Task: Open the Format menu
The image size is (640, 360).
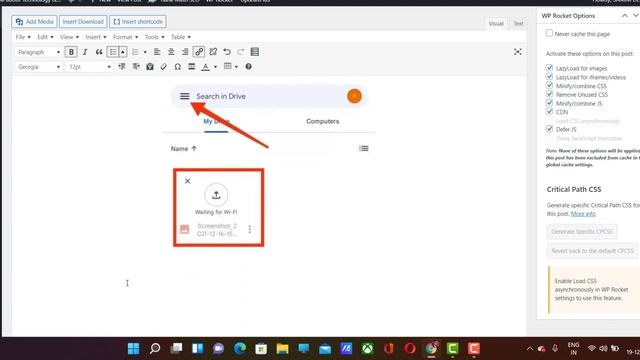Action: (x=125, y=37)
